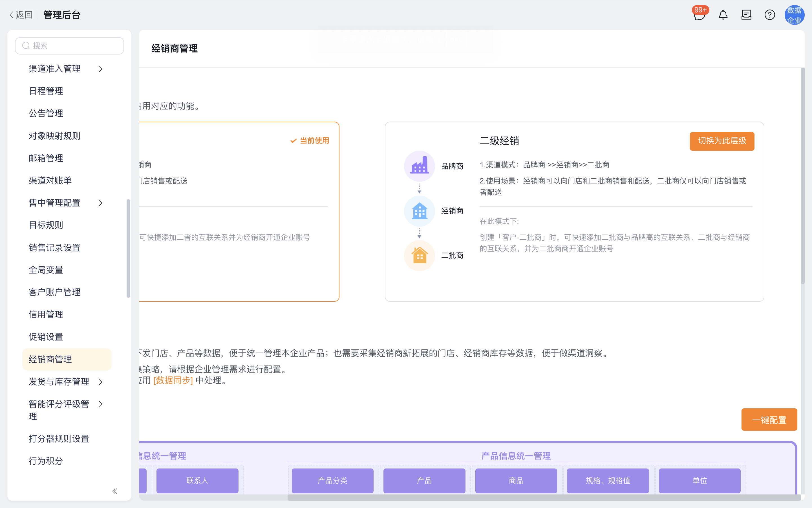Open 邮箱管理 in sidebar
Screen dimensions: 812x508
[46, 158]
